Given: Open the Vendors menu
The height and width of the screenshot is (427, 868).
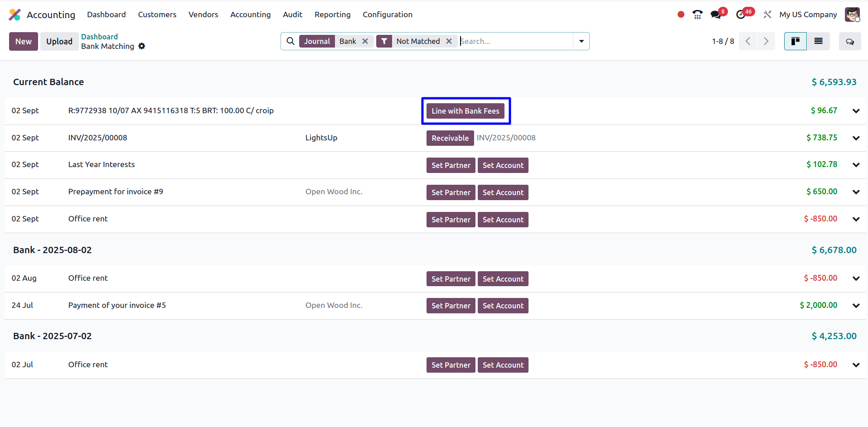Looking at the screenshot, I should click(203, 14).
